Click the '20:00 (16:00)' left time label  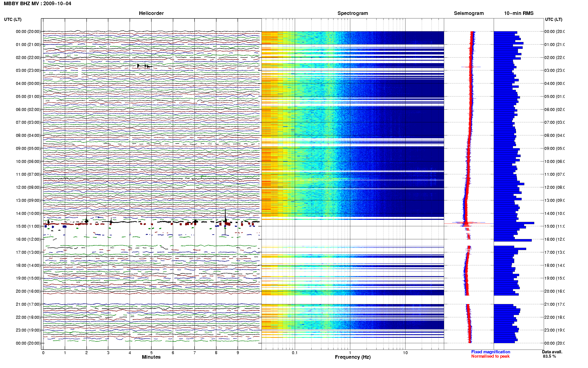[28, 291]
